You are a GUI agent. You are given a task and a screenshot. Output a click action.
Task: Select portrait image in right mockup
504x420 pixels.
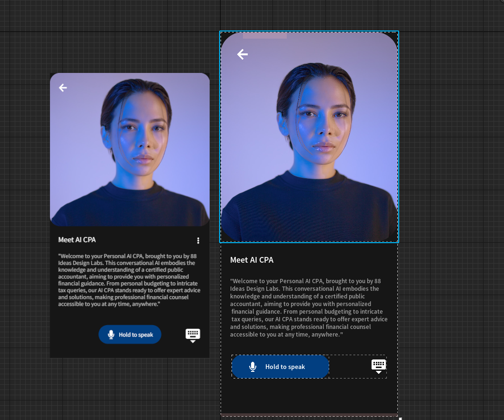[x=309, y=137]
